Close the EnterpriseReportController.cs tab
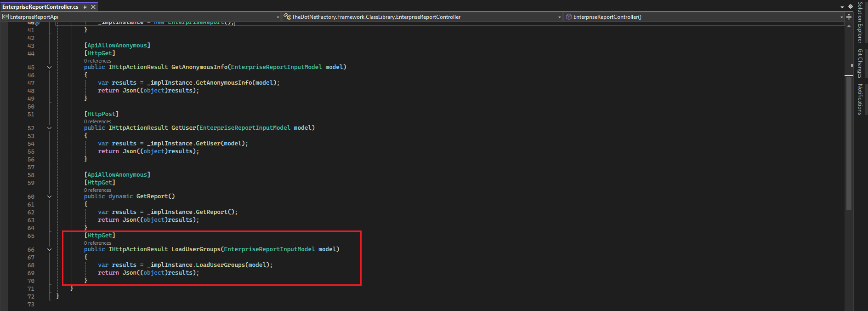Viewport: 868px width, 311px height. click(x=93, y=7)
